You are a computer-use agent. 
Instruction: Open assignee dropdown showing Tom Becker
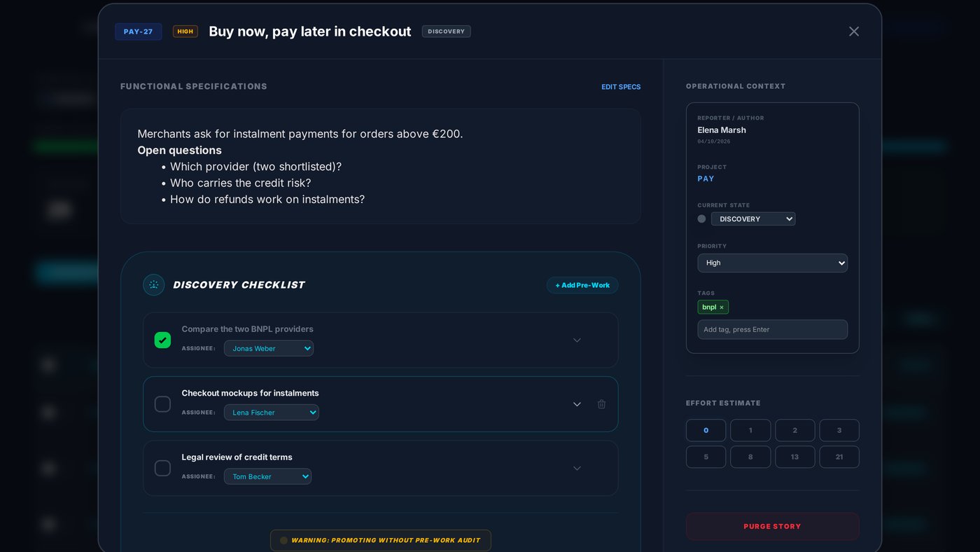pos(267,477)
